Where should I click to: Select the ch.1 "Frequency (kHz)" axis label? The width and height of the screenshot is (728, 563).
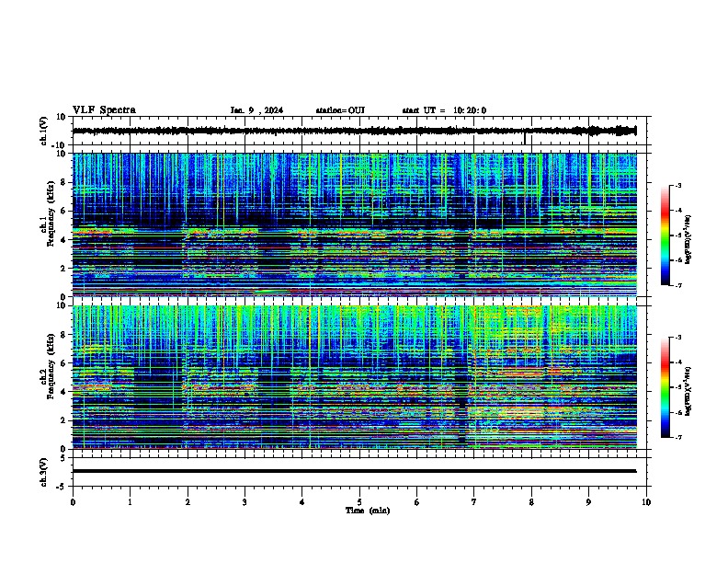(51, 214)
